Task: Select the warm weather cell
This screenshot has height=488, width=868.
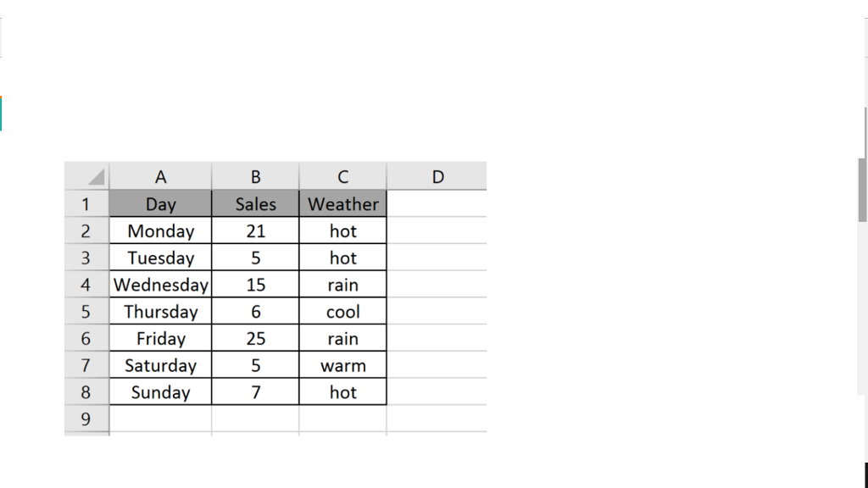Action: tap(342, 365)
